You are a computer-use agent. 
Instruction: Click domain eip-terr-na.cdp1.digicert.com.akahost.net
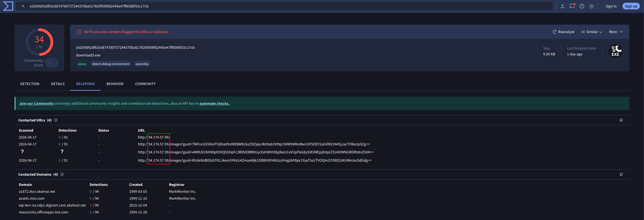point(52,205)
